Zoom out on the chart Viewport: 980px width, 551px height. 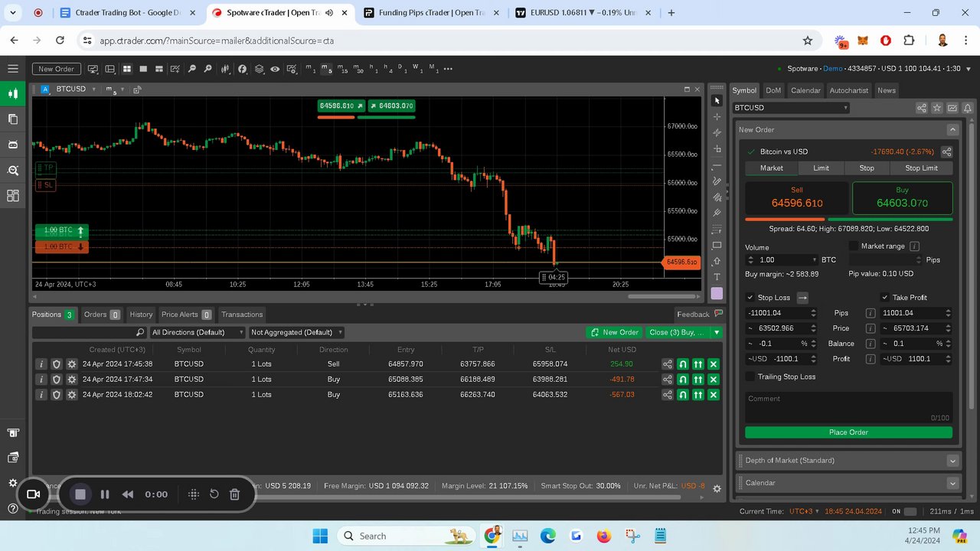pyautogui.click(x=191, y=69)
